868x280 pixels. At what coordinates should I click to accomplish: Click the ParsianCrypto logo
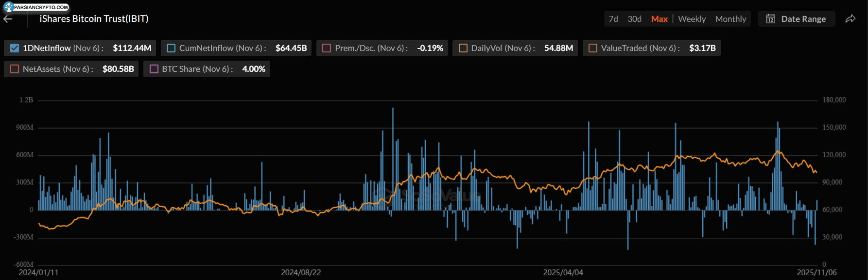pyautogui.click(x=36, y=7)
